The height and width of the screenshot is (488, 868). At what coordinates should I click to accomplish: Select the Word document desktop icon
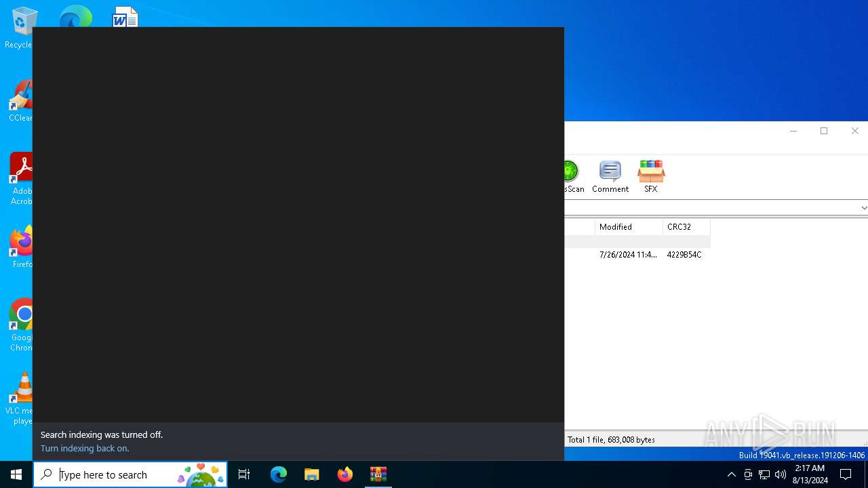click(x=125, y=17)
